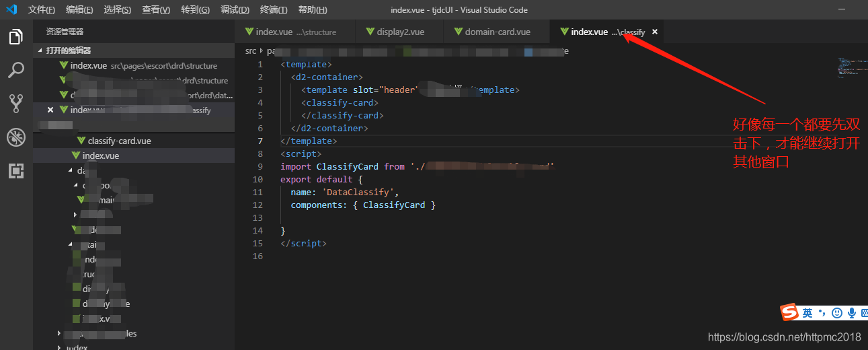
Task: Open the Extensions view in activity bar
Action: coord(16,170)
